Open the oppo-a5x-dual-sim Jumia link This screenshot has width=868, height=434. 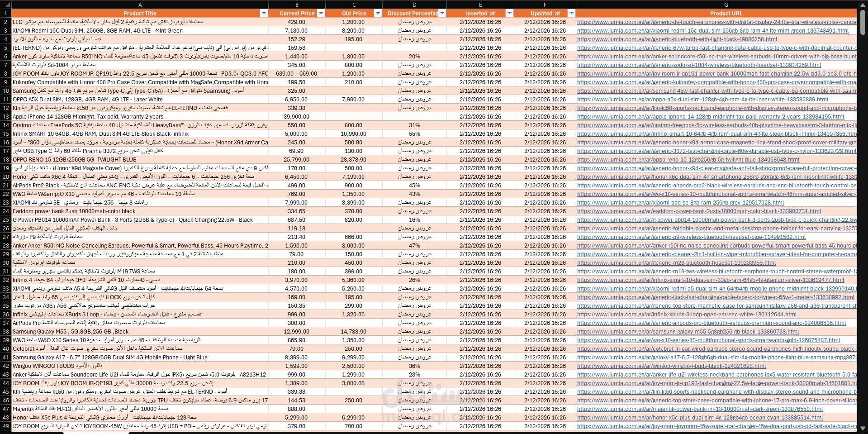tap(702, 100)
